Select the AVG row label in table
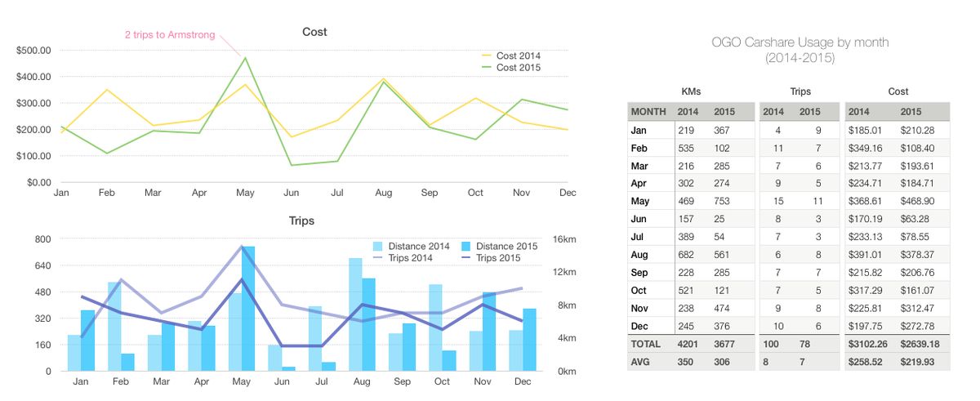The image size is (980, 401). pos(641,362)
